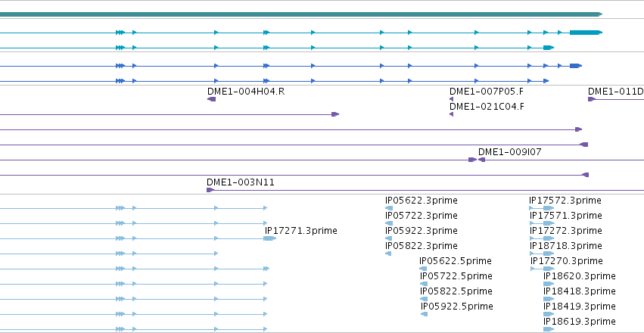This screenshot has width=644, height=333.
Task: Select the IP18718.3prime label
Action: 565,246
